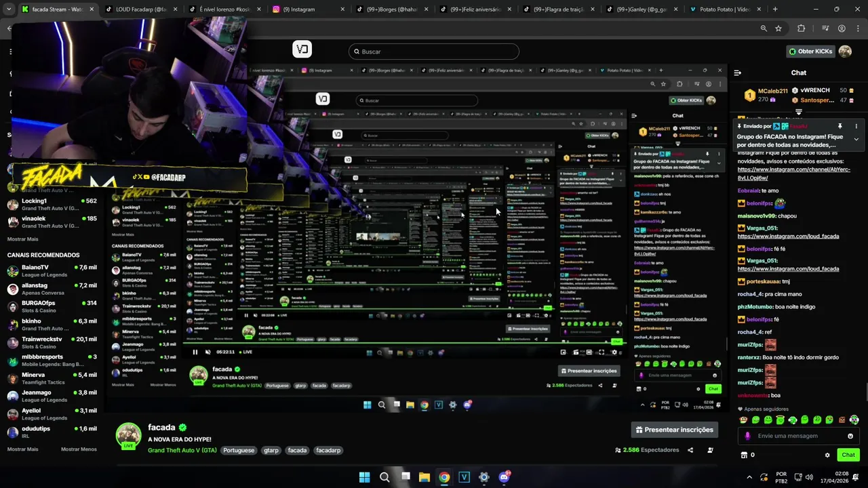The height and width of the screenshot is (488, 868).
Task: Open Trainwreckstv recommended channel
Action: tap(52, 342)
